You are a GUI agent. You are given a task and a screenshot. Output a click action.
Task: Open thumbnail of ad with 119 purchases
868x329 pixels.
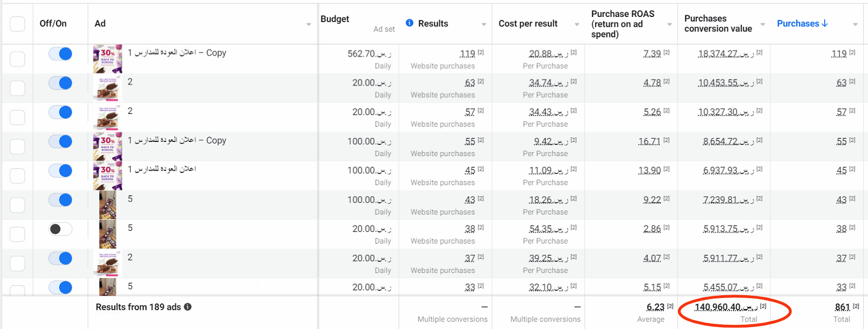(x=108, y=58)
